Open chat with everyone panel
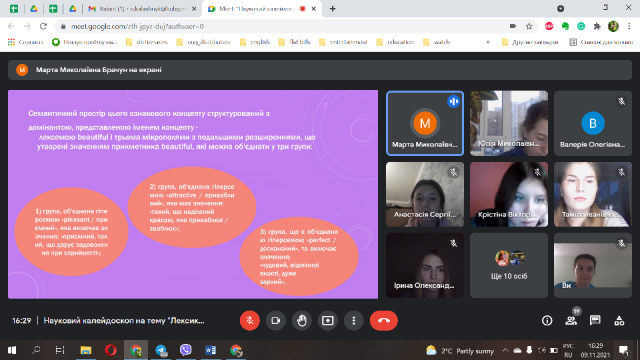This screenshot has height=360, width=640. 595,321
